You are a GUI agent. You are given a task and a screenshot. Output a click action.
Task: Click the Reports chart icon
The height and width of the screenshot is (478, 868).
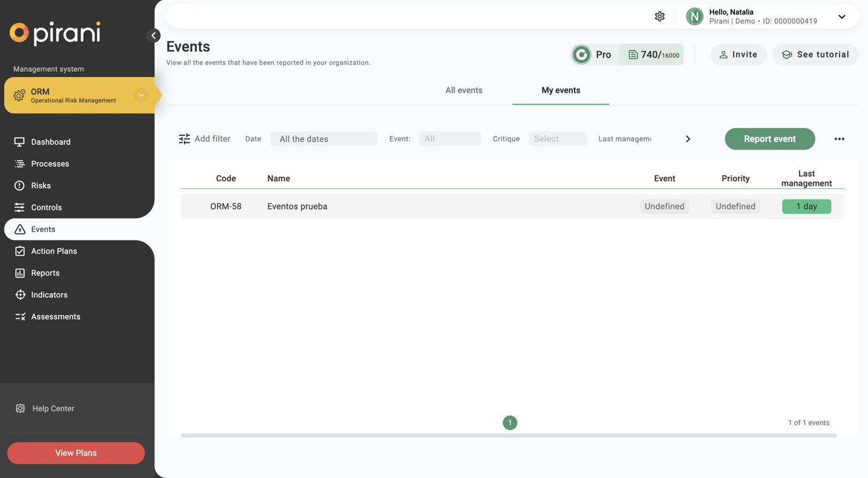coord(20,273)
